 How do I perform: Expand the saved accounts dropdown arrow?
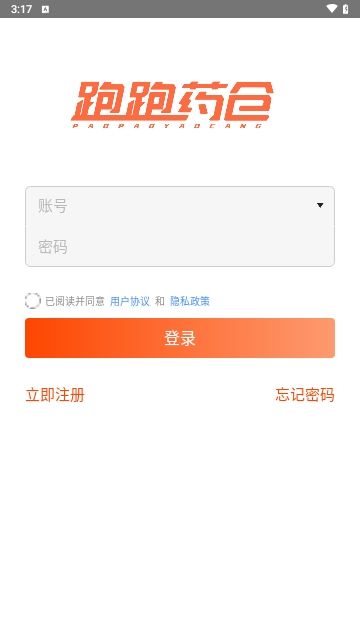[x=320, y=205]
